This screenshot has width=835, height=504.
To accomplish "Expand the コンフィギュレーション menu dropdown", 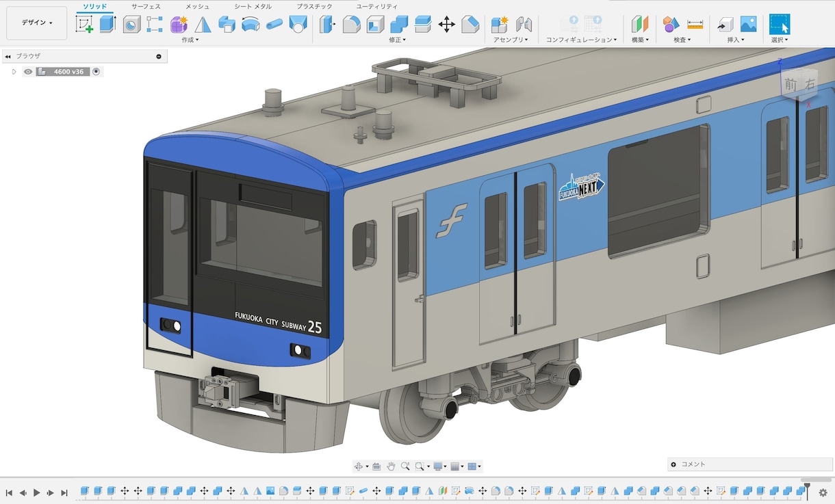I will [x=582, y=40].
